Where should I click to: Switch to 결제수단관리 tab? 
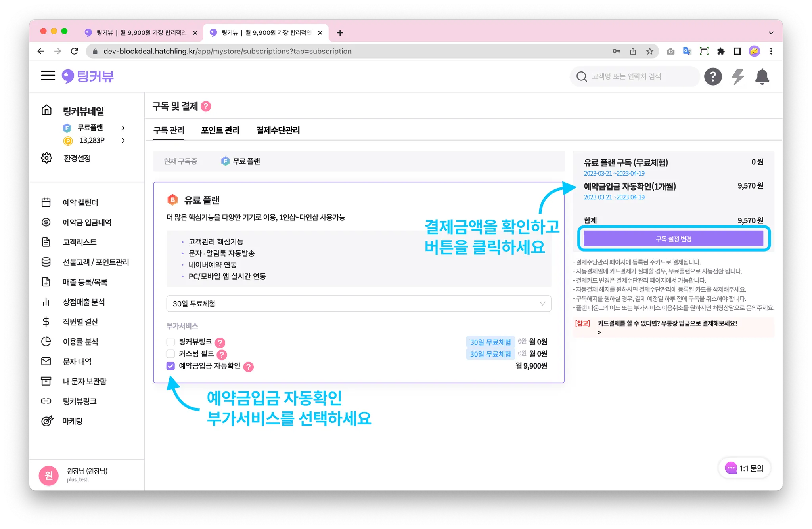[278, 130]
